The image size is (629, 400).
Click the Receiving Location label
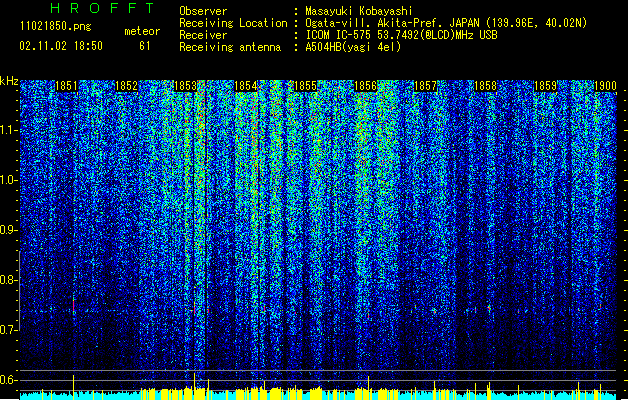(x=233, y=23)
